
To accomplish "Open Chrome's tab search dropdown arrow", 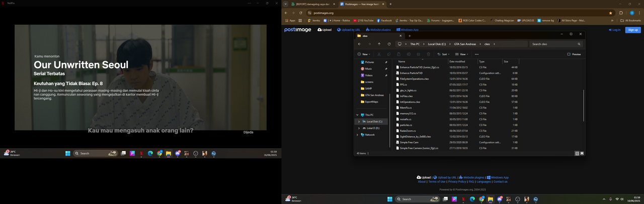I will pyautogui.click(x=286, y=4).
